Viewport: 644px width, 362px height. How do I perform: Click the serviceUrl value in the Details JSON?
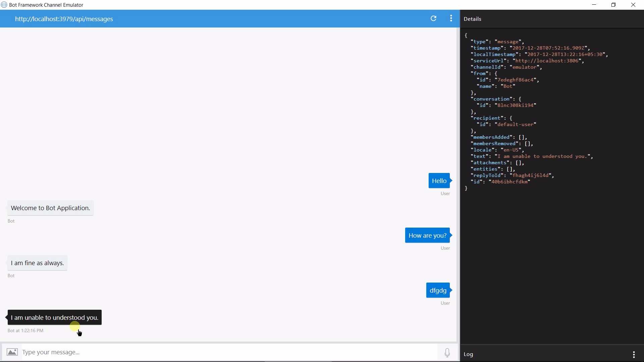[x=548, y=61]
